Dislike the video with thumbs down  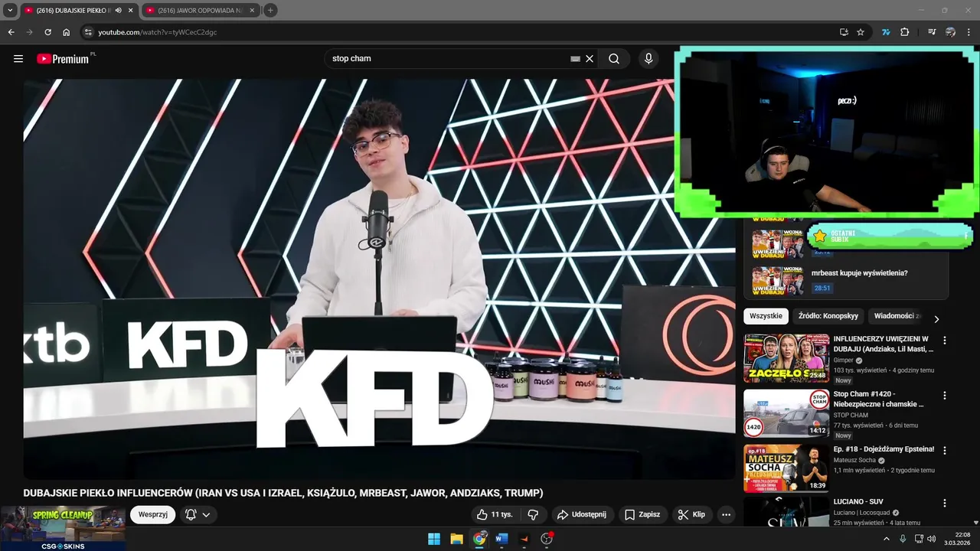(534, 514)
